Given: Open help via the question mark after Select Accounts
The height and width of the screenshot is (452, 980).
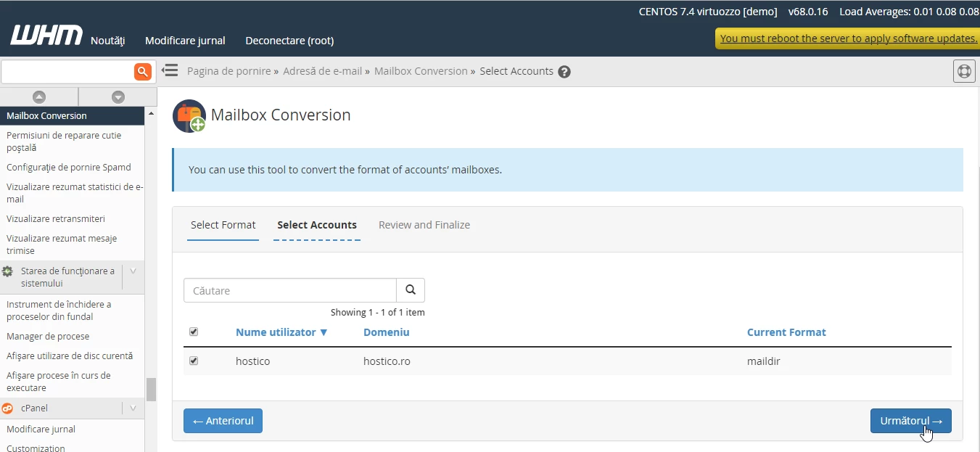Looking at the screenshot, I should 564,71.
